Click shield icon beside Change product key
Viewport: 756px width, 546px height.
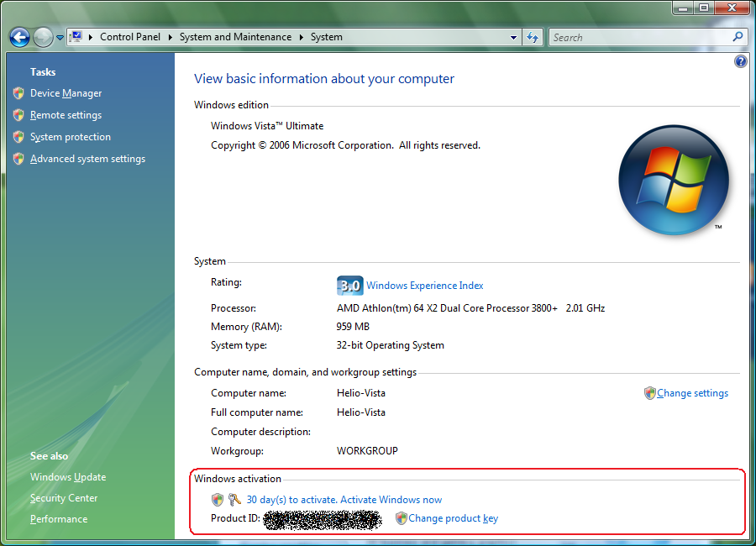(x=402, y=518)
